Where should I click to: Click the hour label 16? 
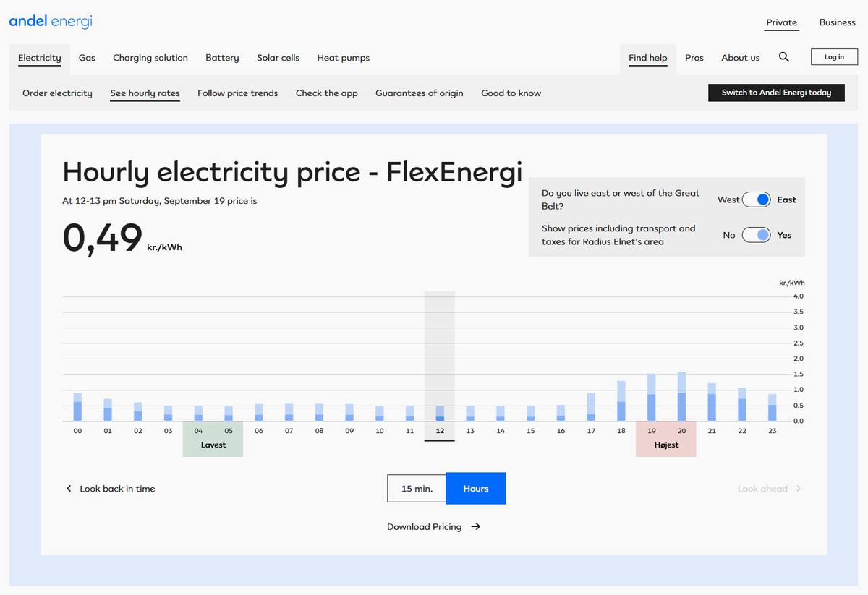[x=561, y=430]
